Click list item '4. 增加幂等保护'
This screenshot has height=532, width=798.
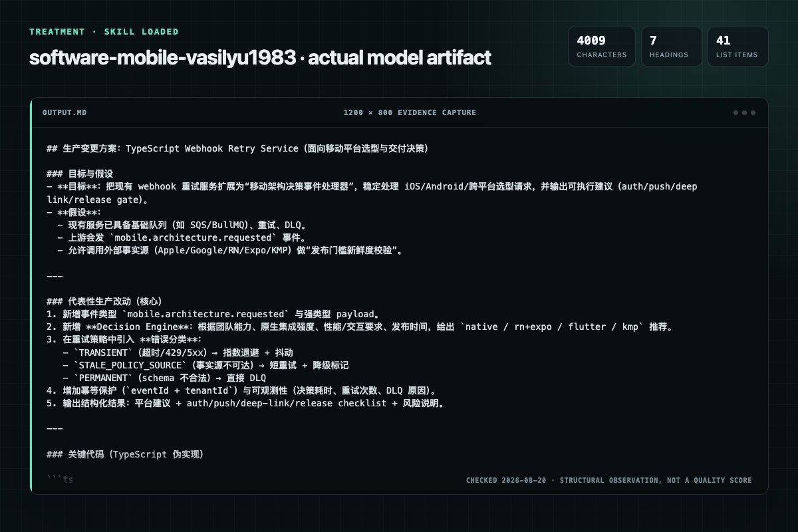[241, 390]
